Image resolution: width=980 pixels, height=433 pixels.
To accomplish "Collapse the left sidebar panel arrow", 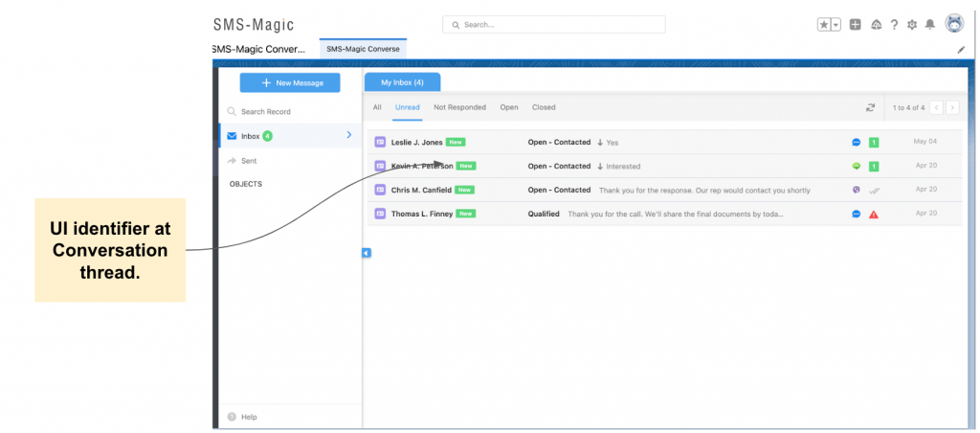I will point(367,253).
